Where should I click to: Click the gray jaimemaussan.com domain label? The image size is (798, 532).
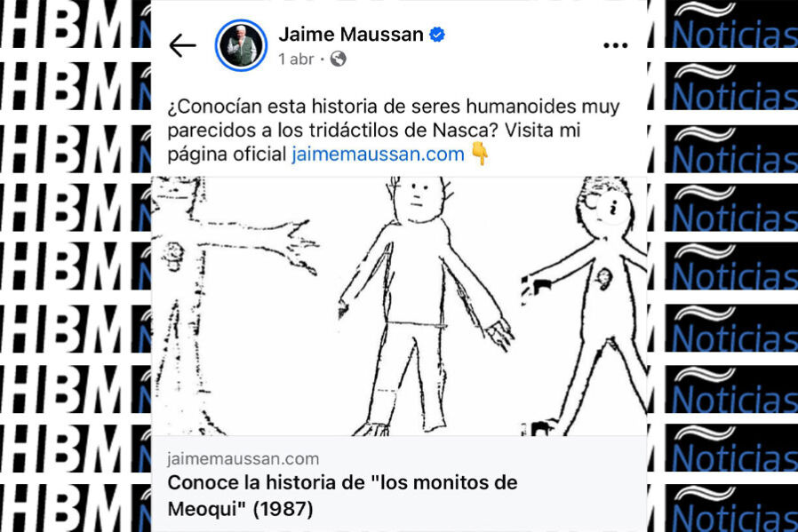(x=243, y=459)
